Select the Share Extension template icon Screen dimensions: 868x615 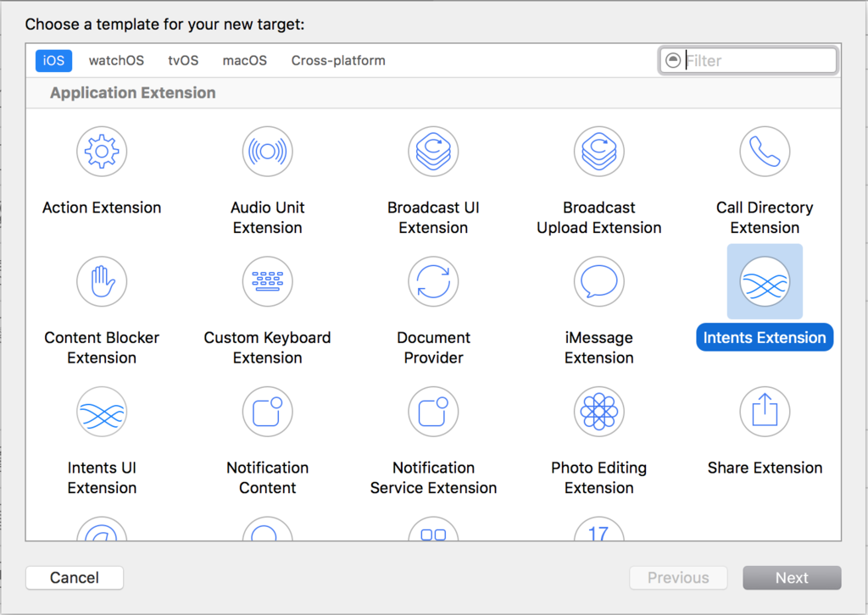click(765, 412)
